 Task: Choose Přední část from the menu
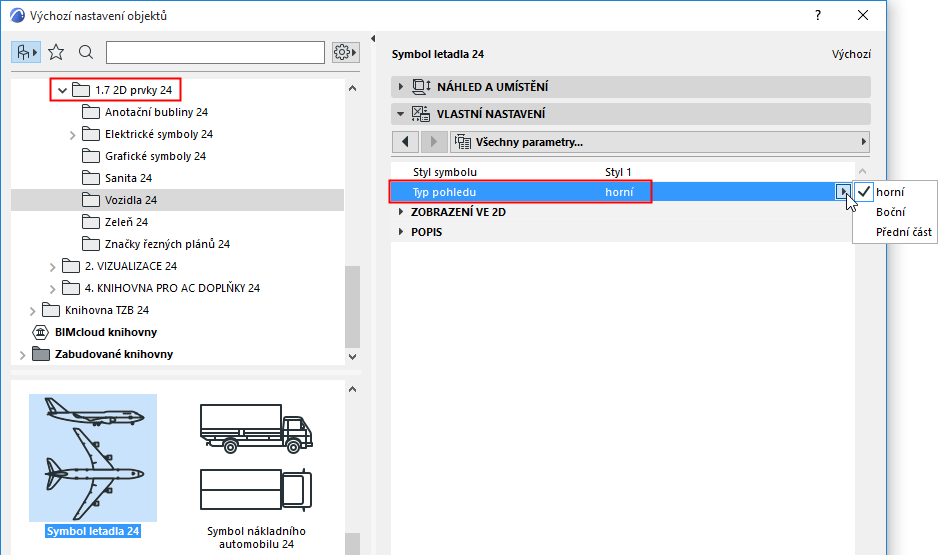pyautogui.click(x=903, y=232)
